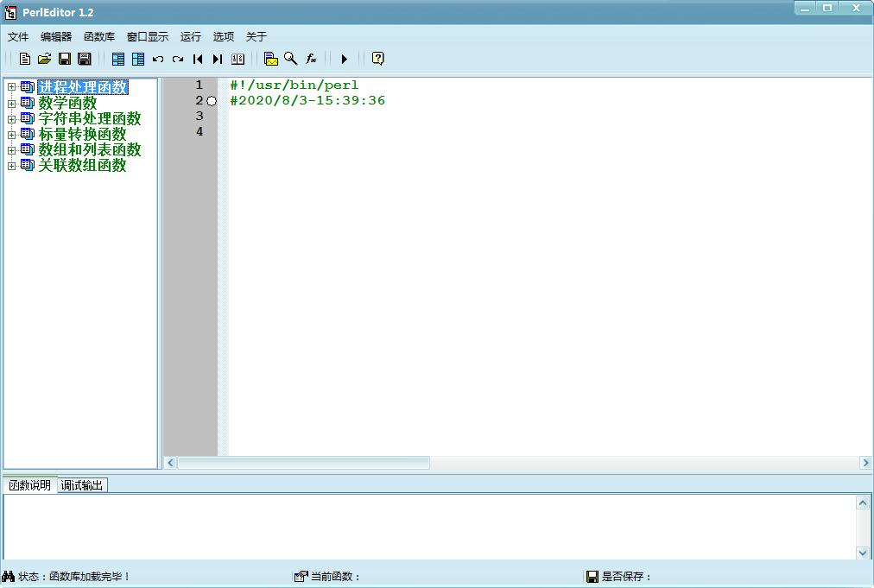
Task: Expand the 字符串处理函数 tree node
Action: tap(11, 118)
